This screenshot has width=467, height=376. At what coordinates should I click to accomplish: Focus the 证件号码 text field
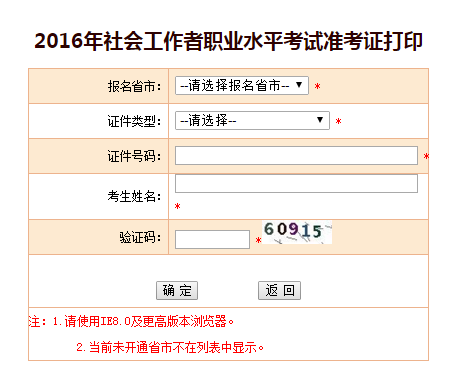(296, 155)
